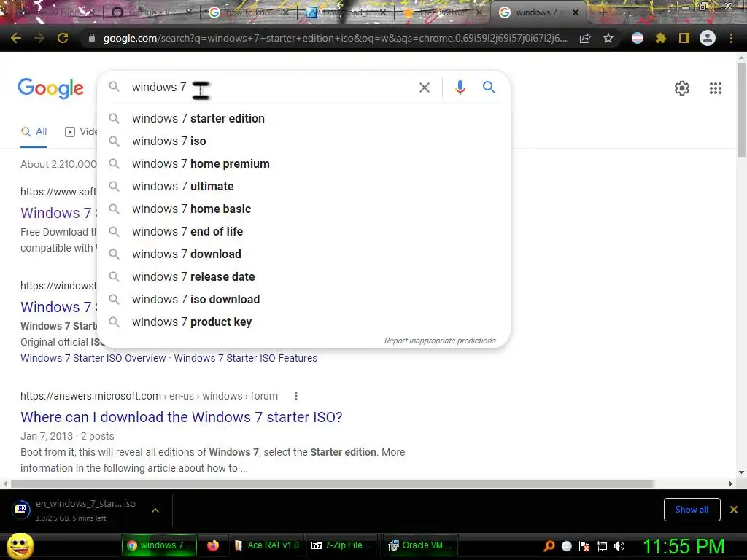Click 'Report inappropriate predictions' link
The image size is (747, 560).
440,341
